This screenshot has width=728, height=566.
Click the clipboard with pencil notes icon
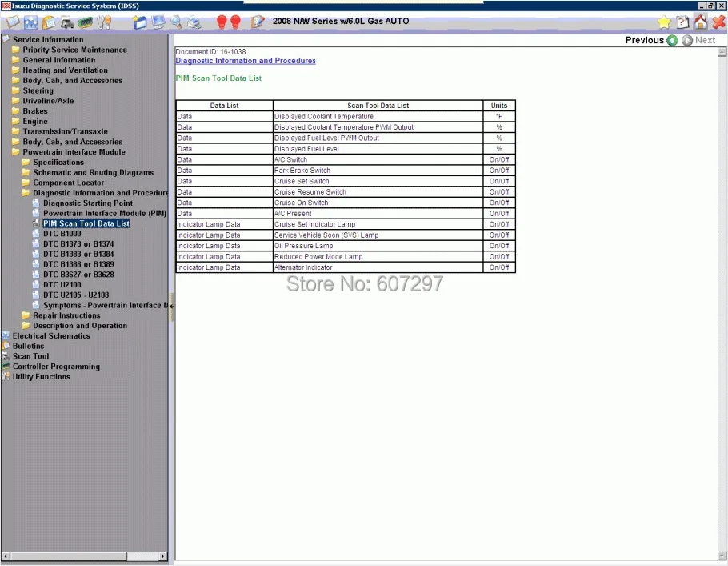point(258,22)
